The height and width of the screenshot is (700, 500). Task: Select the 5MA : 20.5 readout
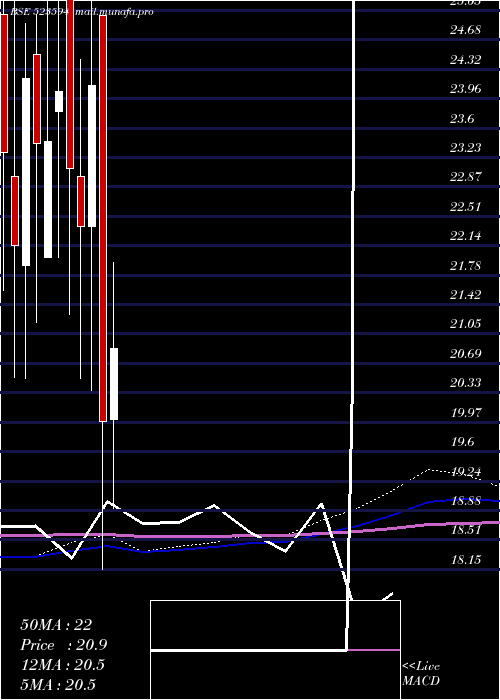pos(58,685)
